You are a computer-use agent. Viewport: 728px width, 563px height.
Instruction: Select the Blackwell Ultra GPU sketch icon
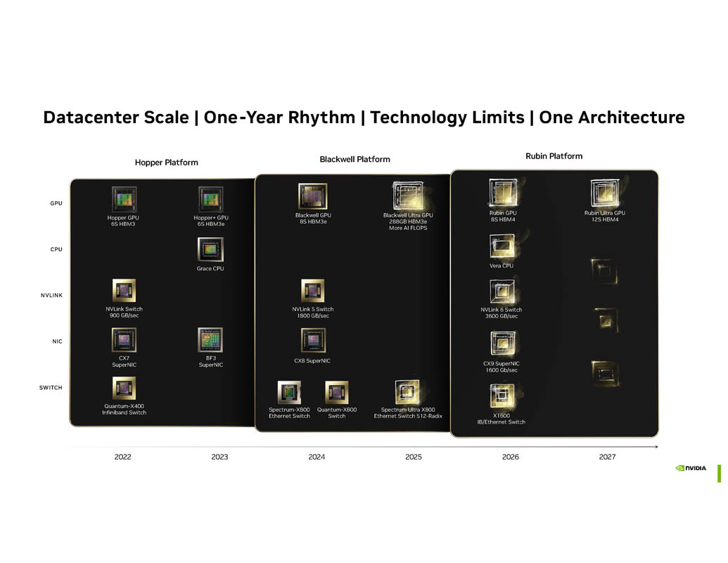(x=408, y=196)
